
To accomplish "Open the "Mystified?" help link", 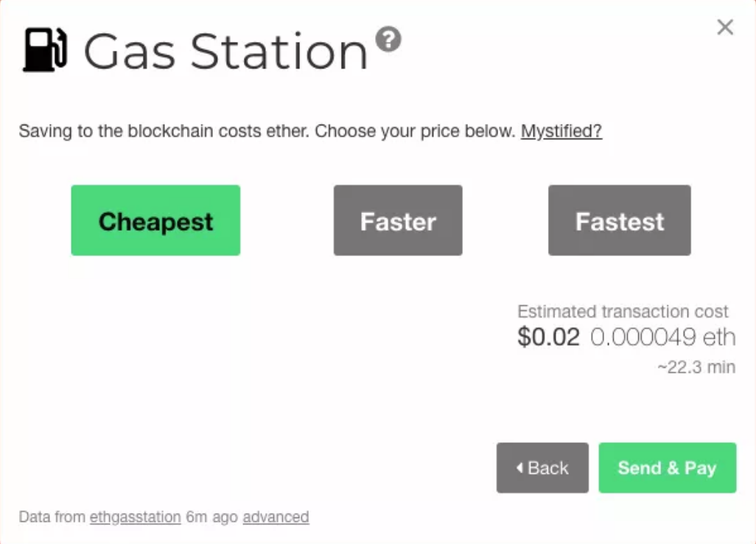I will point(561,131).
